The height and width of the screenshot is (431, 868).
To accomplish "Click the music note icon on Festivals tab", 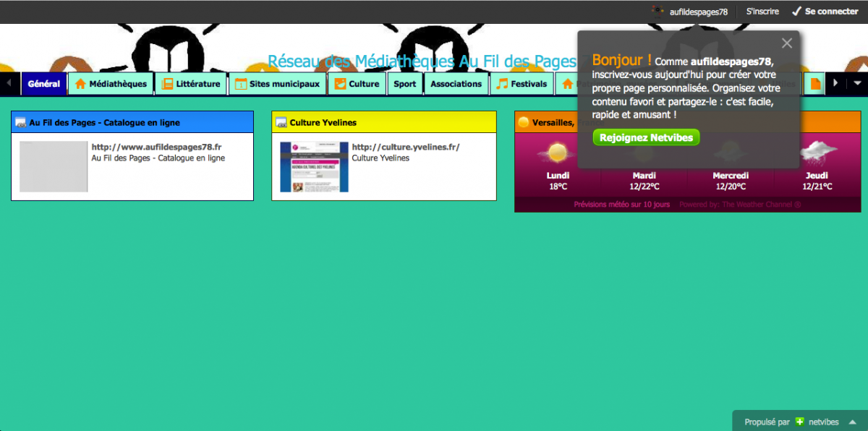I will (x=502, y=84).
